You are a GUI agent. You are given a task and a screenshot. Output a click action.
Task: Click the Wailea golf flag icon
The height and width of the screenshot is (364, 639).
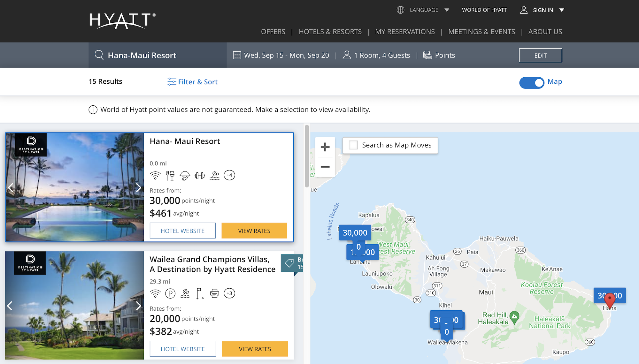click(200, 293)
